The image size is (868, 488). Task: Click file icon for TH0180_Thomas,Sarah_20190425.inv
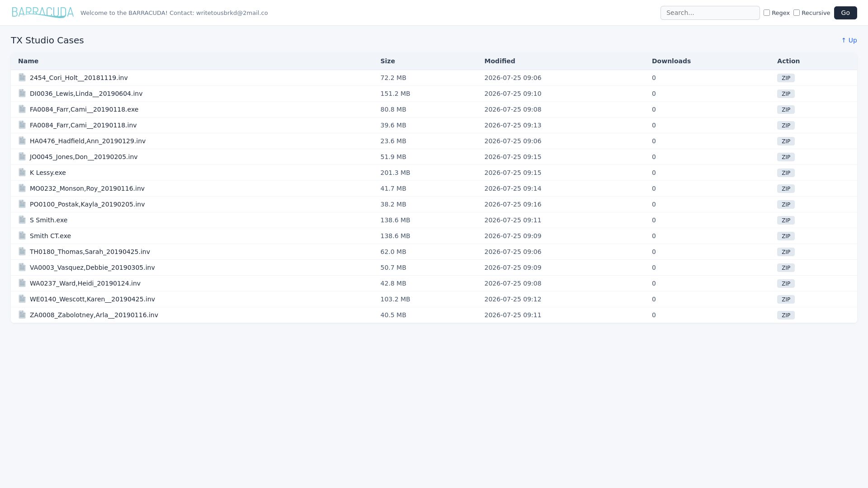[x=22, y=251]
